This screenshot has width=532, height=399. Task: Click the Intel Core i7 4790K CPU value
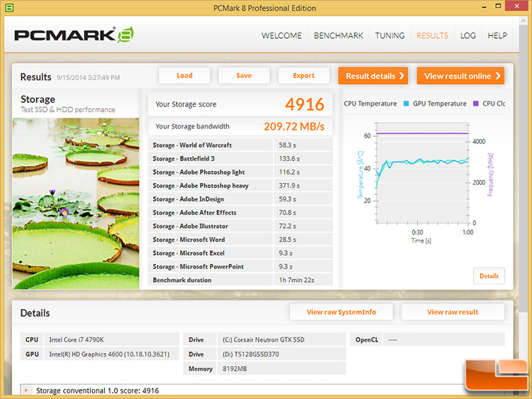77,339
